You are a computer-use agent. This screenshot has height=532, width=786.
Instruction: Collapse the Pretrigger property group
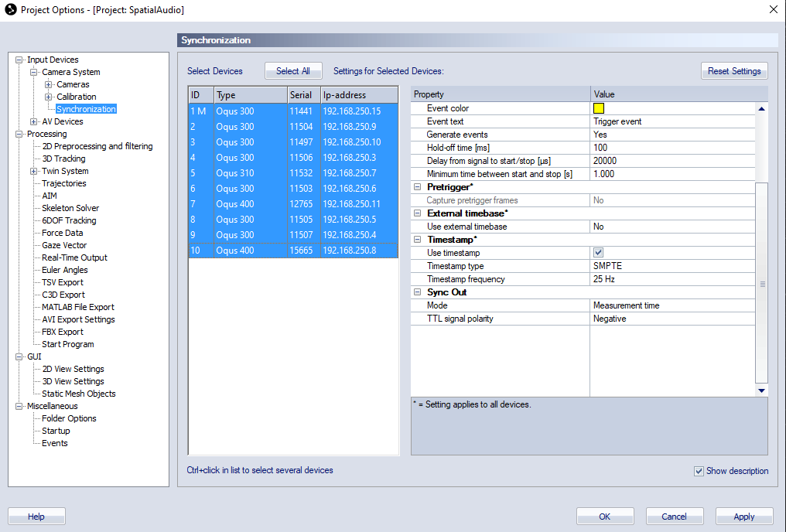(417, 187)
